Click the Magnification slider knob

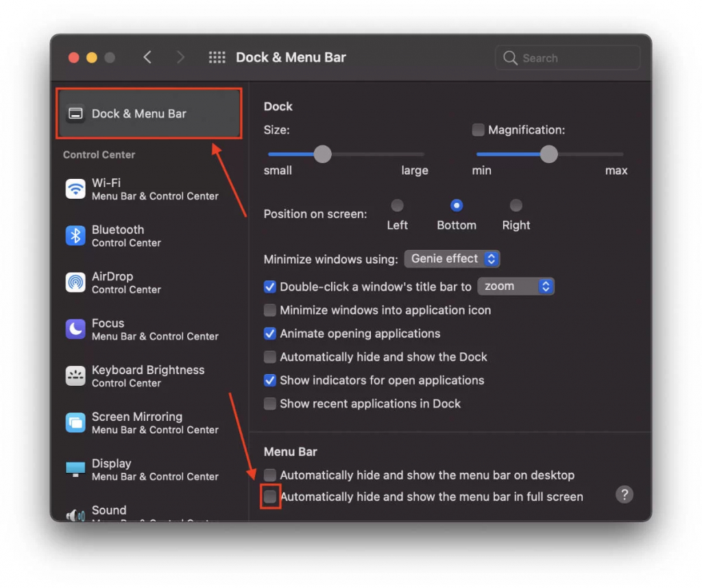(x=548, y=154)
